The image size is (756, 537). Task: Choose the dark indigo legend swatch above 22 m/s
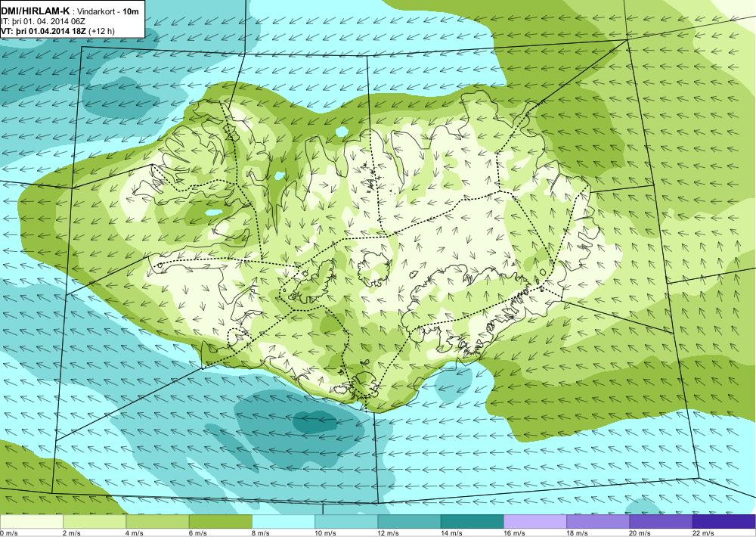click(x=723, y=522)
